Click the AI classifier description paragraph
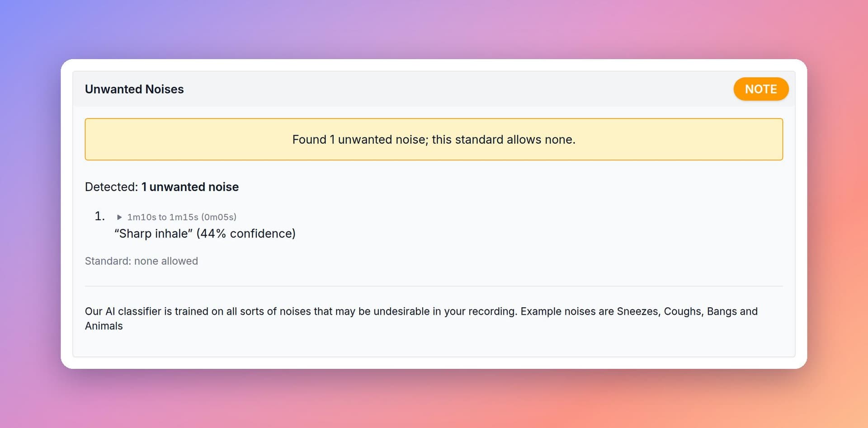This screenshot has width=868, height=428. [x=421, y=319]
